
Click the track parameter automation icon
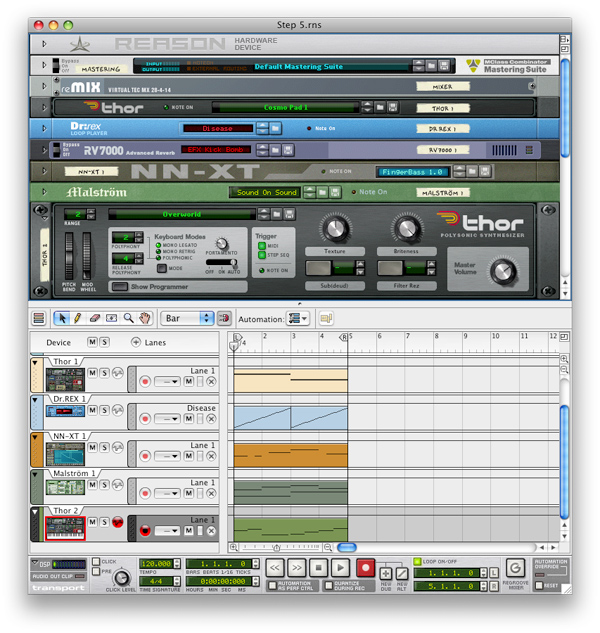325,319
